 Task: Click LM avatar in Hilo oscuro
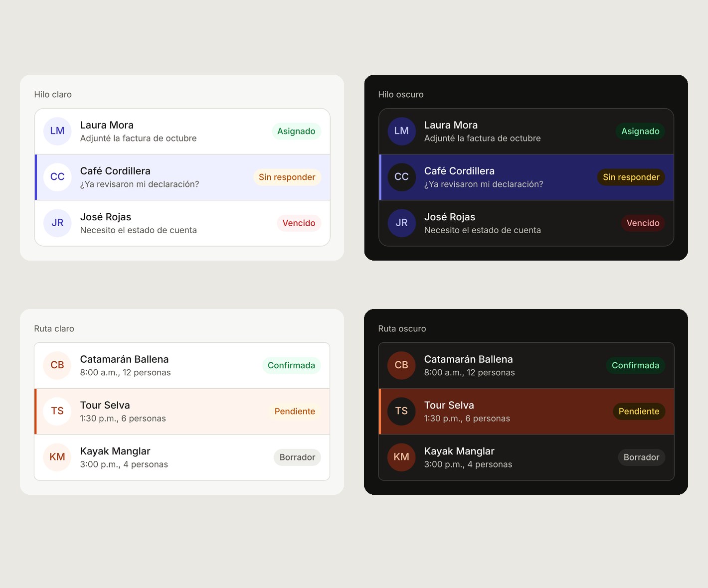coord(401,131)
